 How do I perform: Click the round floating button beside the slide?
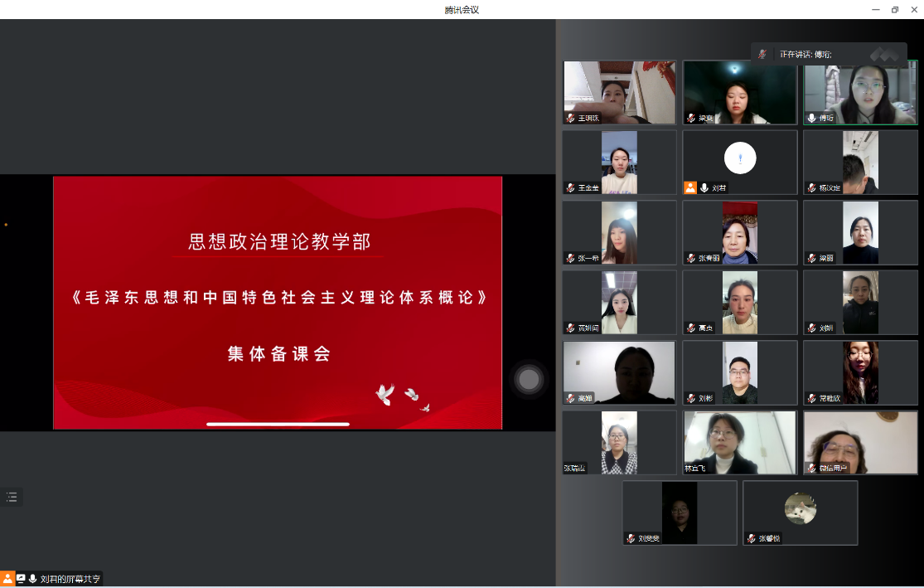click(529, 380)
